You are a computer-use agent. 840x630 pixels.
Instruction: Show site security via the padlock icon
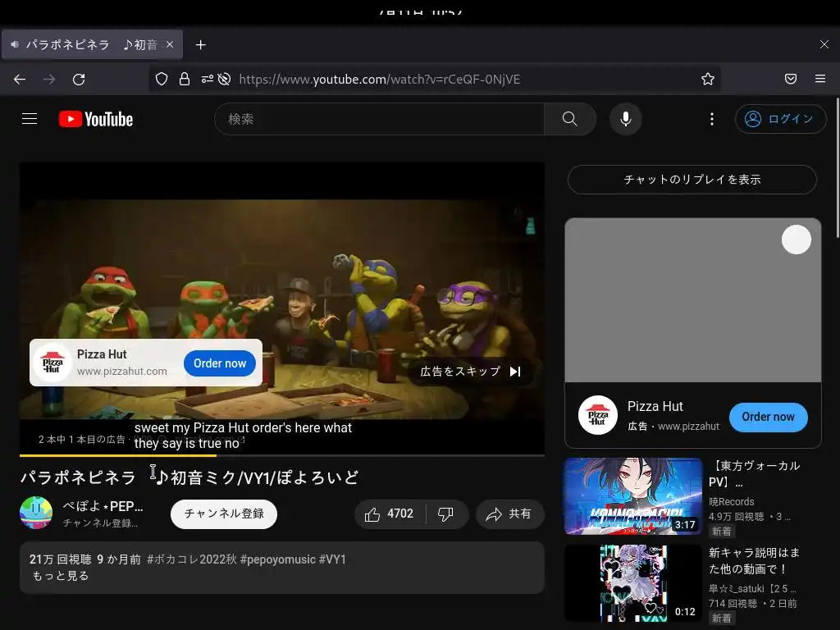tap(185, 80)
